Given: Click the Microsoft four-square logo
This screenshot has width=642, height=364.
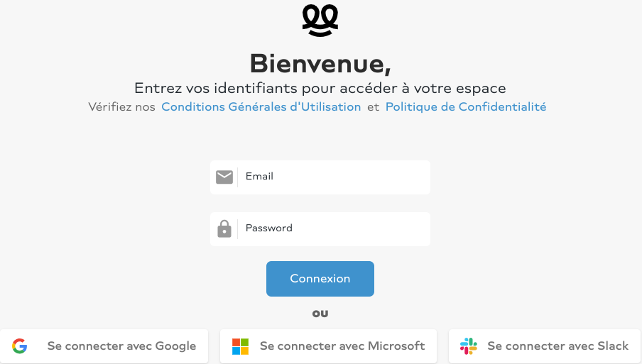Looking at the screenshot, I should [x=240, y=346].
